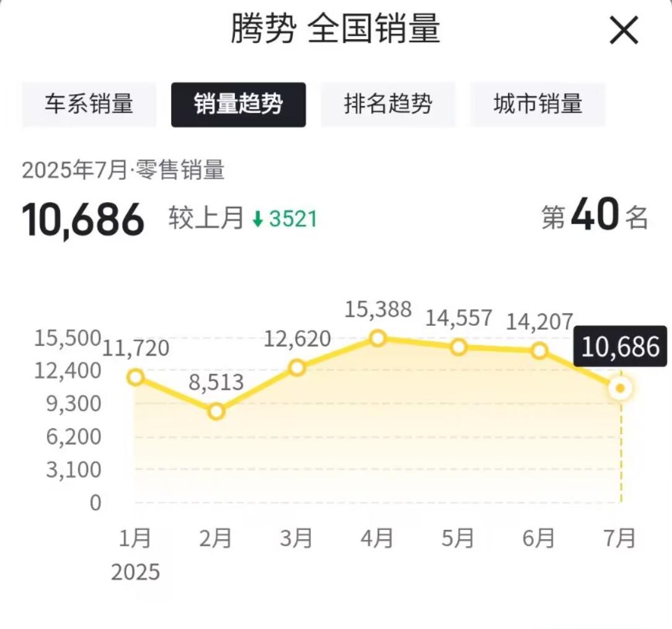
Task: Click the 6,200 y-axis label
Action: tap(74, 437)
